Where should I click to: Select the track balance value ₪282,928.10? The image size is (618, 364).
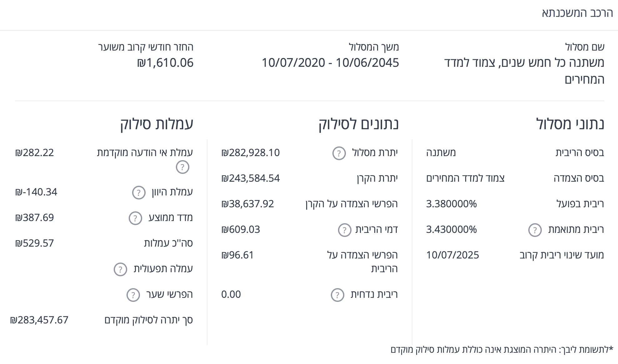coord(251,153)
